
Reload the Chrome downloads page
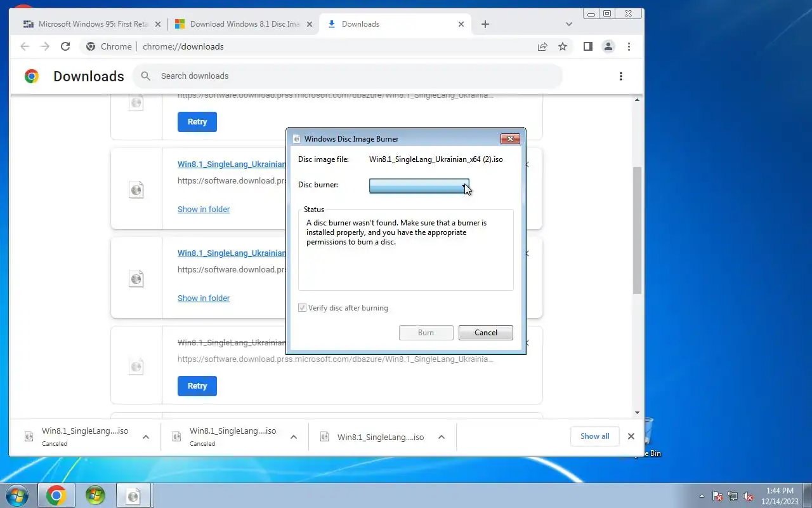65,46
